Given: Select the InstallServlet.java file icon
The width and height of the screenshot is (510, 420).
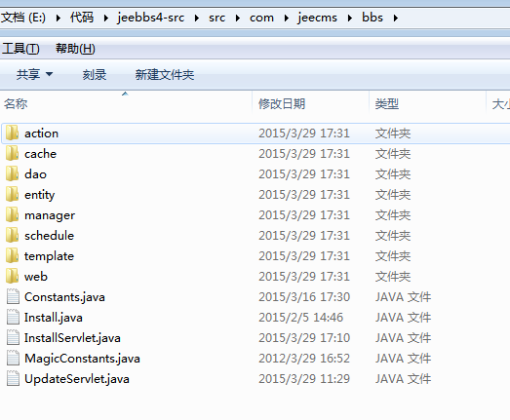Looking at the screenshot, I should tap(13, 338).
